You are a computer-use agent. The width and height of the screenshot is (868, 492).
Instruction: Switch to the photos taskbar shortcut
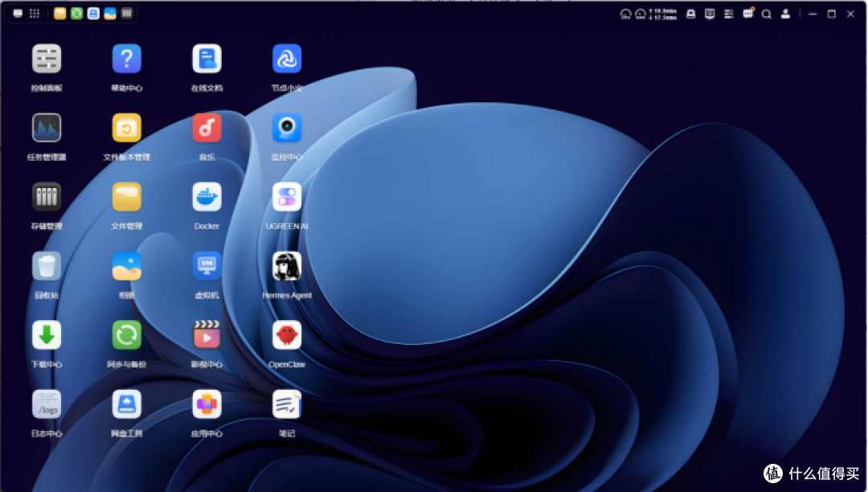tap(110, 14)
